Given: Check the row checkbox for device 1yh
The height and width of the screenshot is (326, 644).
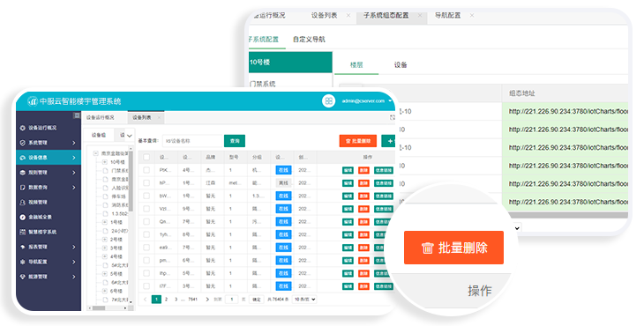Looking at the screenshot, I should pos(146,234).
